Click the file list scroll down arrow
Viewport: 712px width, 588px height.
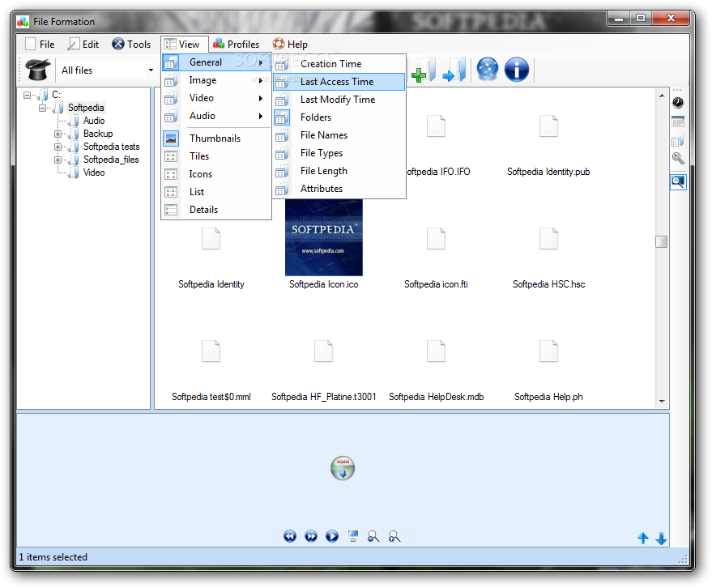(662, 402)
